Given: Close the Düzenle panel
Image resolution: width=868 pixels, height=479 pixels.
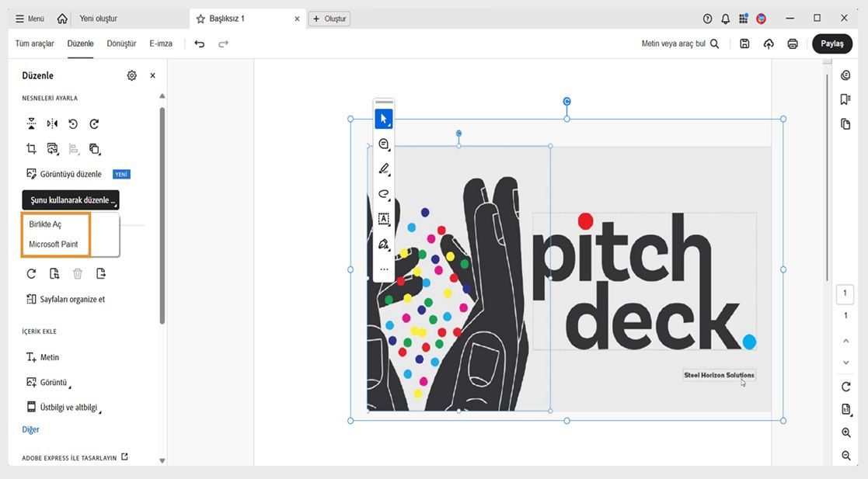Looking at the screenshot, I should pyautogui.click(x=153, y=76).
